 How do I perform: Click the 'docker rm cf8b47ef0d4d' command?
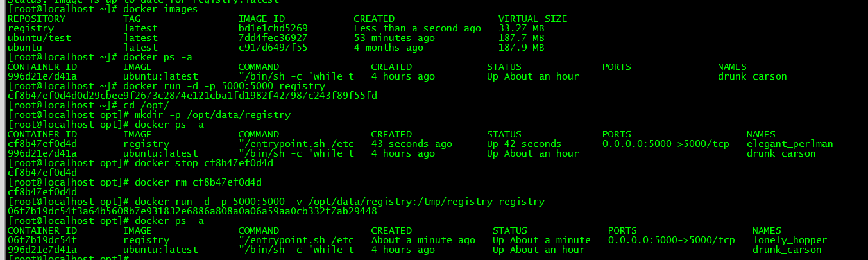click(198, 182)
